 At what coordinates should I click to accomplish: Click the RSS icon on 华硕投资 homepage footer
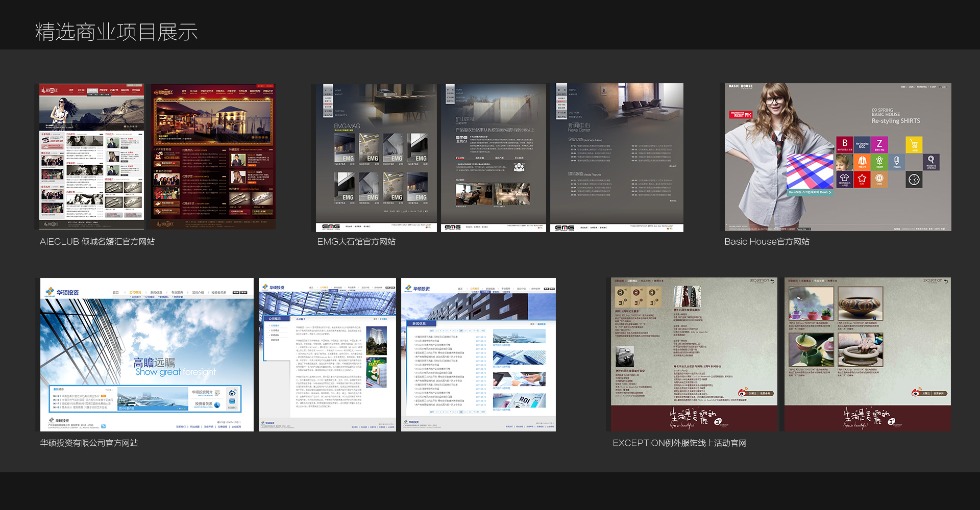click(x=103, y=426)
